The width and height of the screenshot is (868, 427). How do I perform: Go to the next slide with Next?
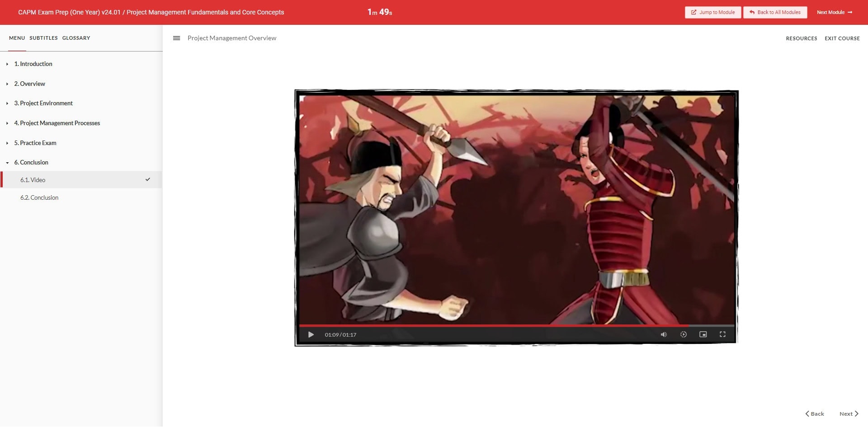(x=849, y=414)
